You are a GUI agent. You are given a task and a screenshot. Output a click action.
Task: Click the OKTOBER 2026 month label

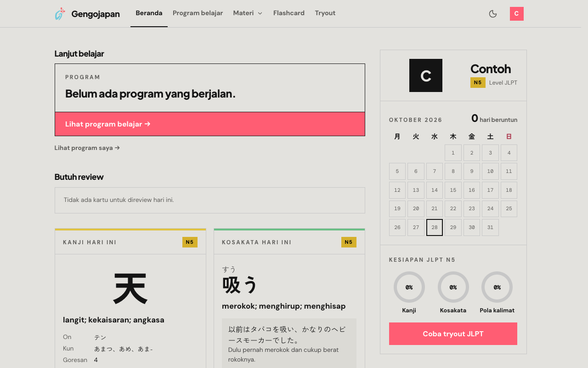pos(416,120)
